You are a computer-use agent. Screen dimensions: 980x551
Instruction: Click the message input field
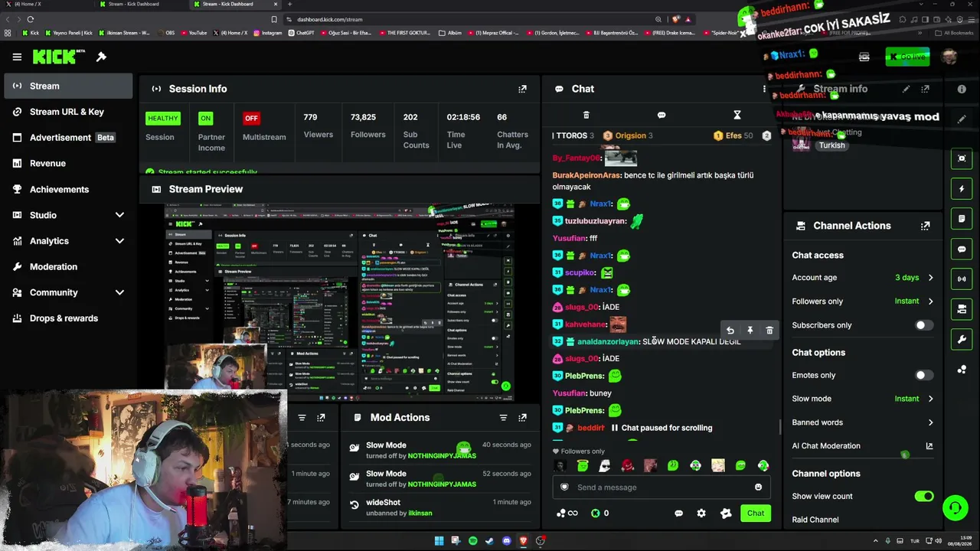point(661,487)
